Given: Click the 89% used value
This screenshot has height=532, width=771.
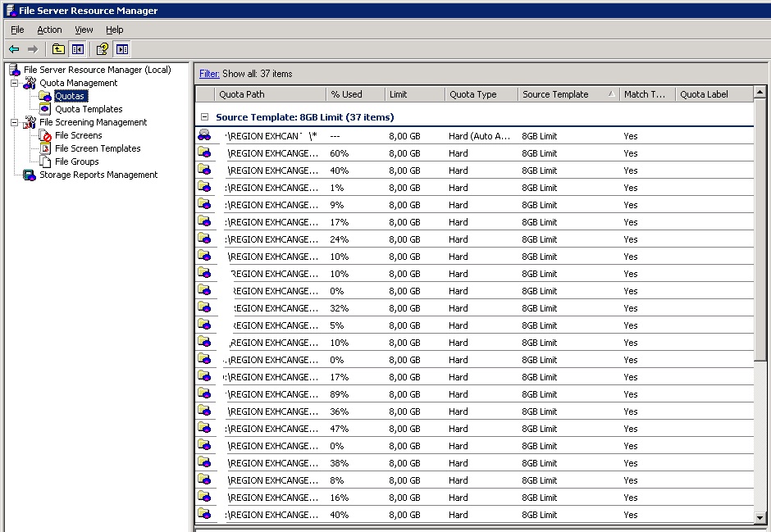Looking at the screenshot, I should 340,394.
